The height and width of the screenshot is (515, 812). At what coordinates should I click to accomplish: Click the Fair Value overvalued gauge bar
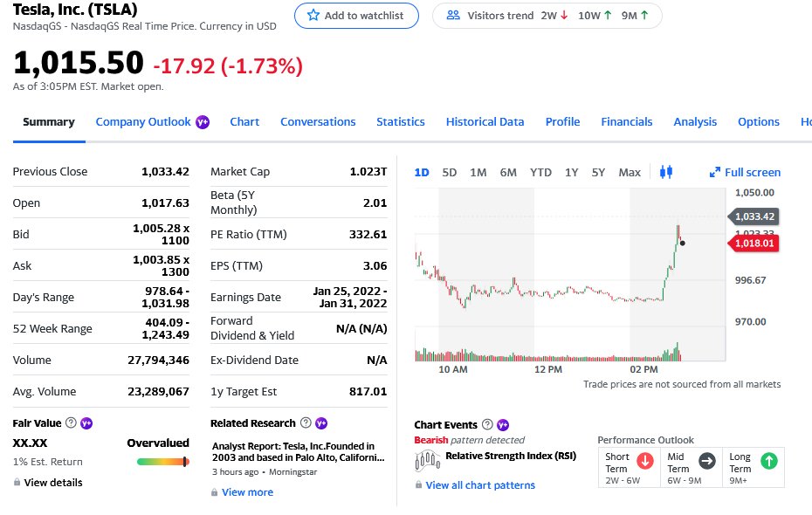click(163, 462)
